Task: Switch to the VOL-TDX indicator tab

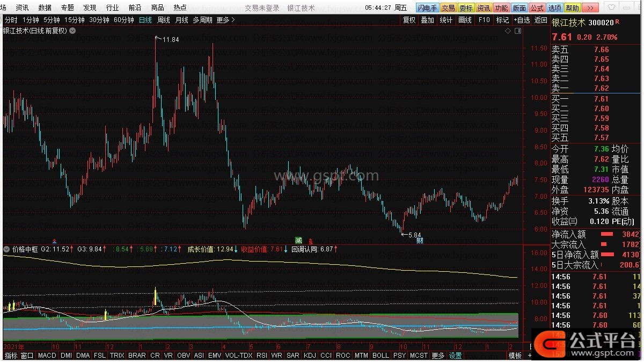Action: [x=239, y=356]
